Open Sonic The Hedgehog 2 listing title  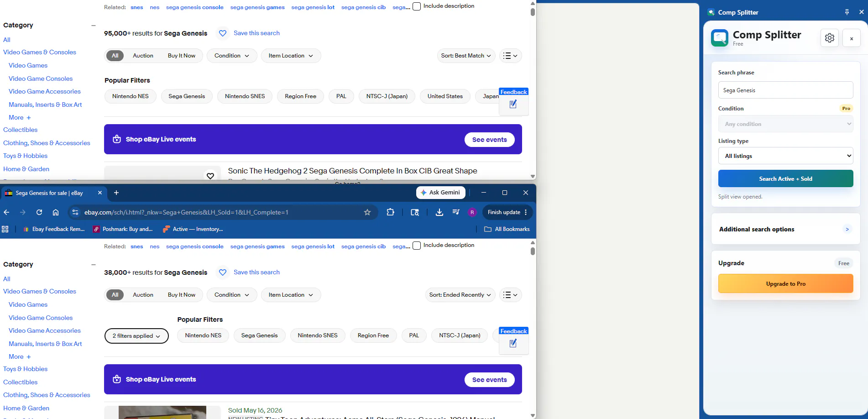pyautogui.click(x=352, y=171)
